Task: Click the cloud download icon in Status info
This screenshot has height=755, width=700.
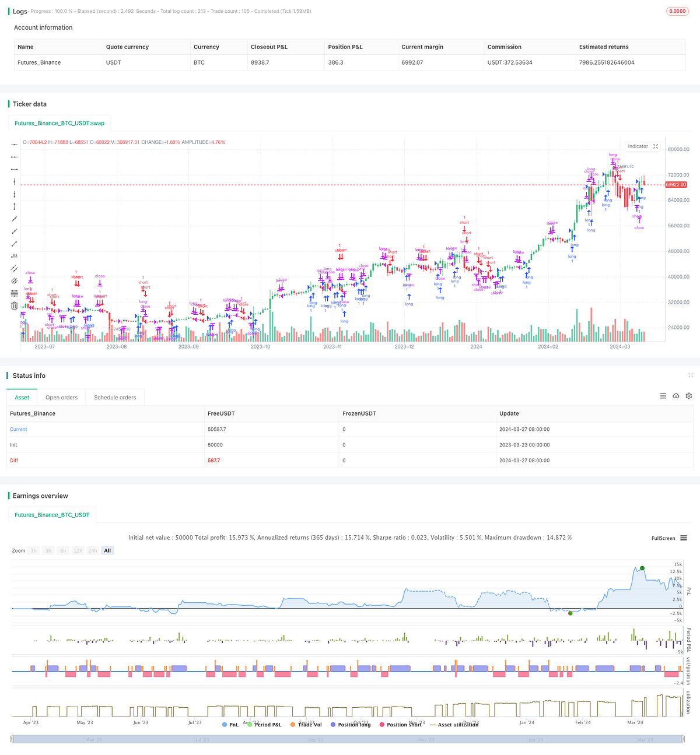Action: 676,396
